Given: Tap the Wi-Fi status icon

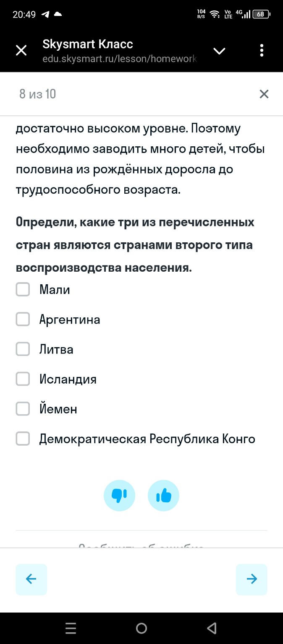Looking at the screenshot, I should 215,13.
